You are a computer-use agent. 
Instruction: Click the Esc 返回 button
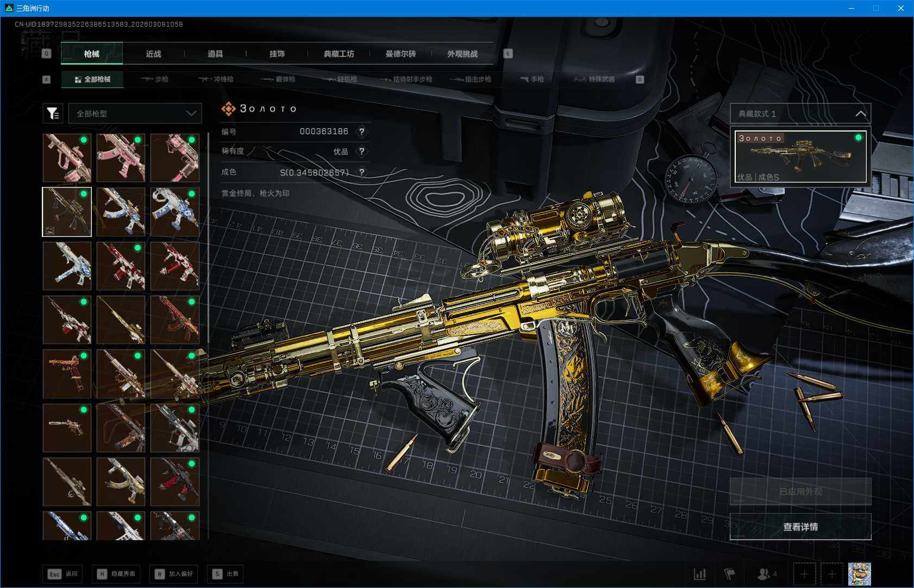(64, 574)
